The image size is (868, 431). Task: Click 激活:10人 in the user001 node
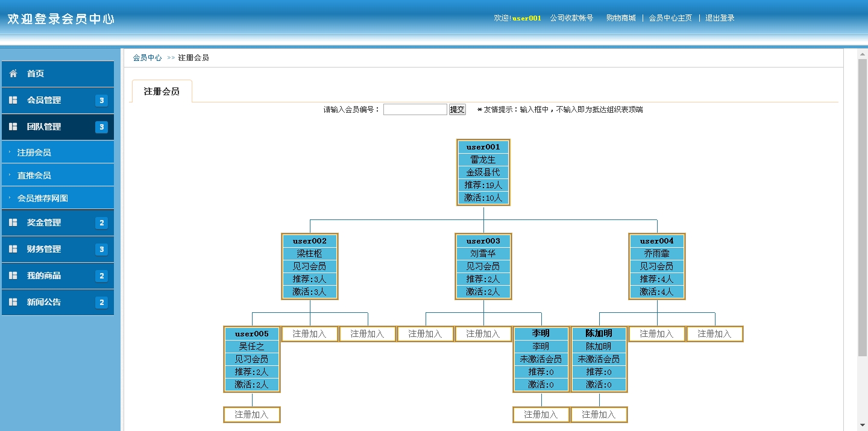pos(483,198)
